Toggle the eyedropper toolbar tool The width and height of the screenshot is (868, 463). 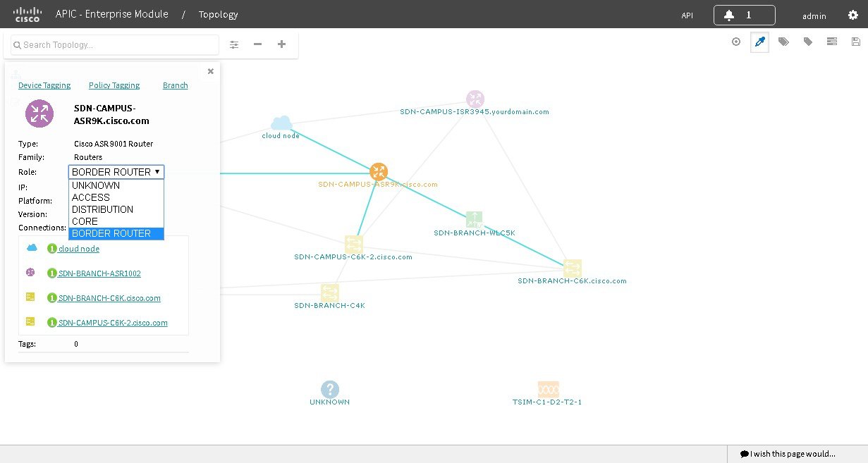tap(759, 42)
